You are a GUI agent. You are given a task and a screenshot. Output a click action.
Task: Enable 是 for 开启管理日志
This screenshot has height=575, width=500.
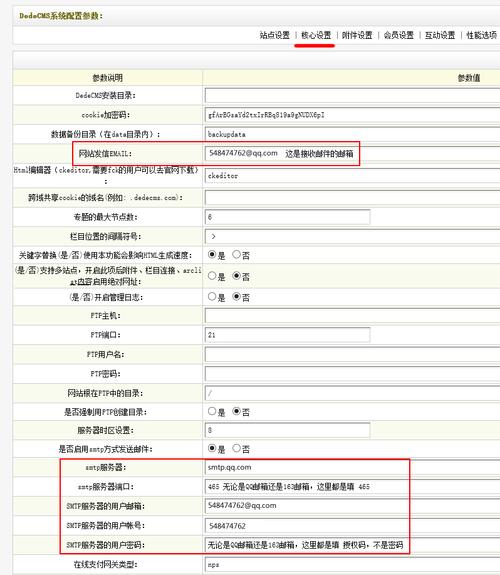(212, 296)
